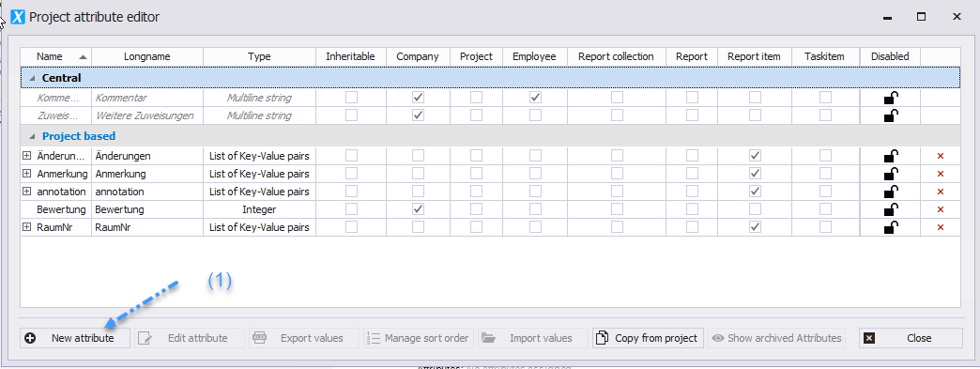Close the dialog with Close button
The height and width of the screenshot is (369, 980).
pos(911,338)
